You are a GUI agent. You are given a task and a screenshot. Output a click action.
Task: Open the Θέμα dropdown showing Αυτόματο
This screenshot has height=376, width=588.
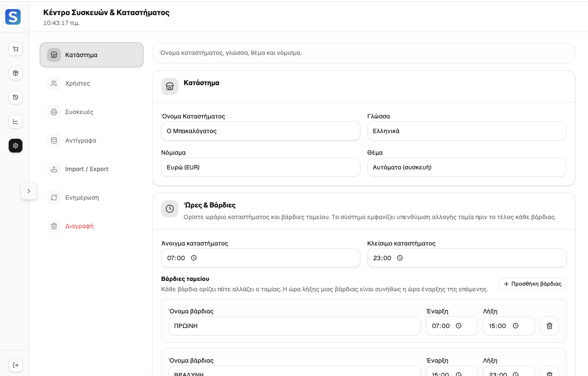(x=467, y=167)
